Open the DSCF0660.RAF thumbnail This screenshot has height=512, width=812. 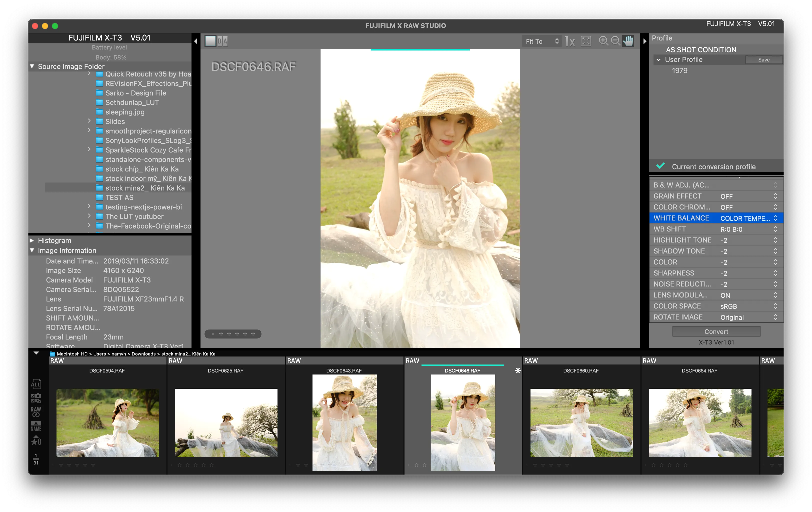581,422
